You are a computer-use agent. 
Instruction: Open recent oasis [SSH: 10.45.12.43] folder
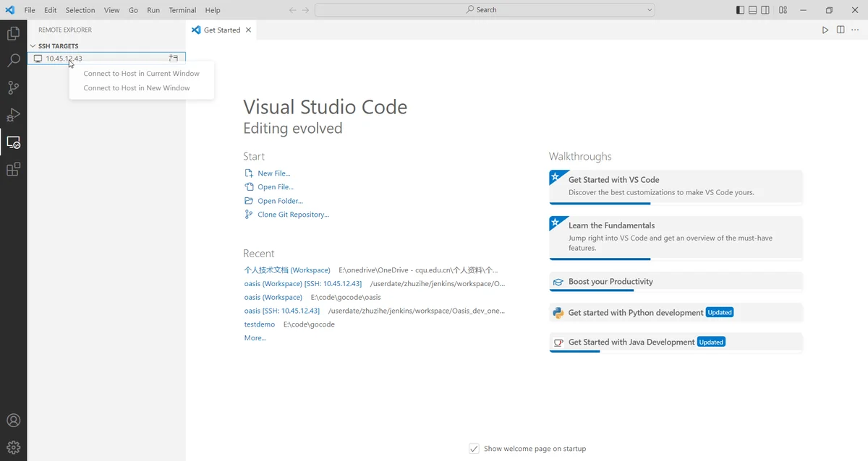[x=282, y=311]
